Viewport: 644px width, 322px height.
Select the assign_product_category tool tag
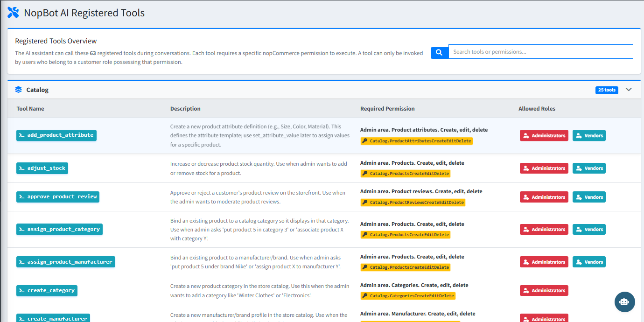(x=59, y=229)
